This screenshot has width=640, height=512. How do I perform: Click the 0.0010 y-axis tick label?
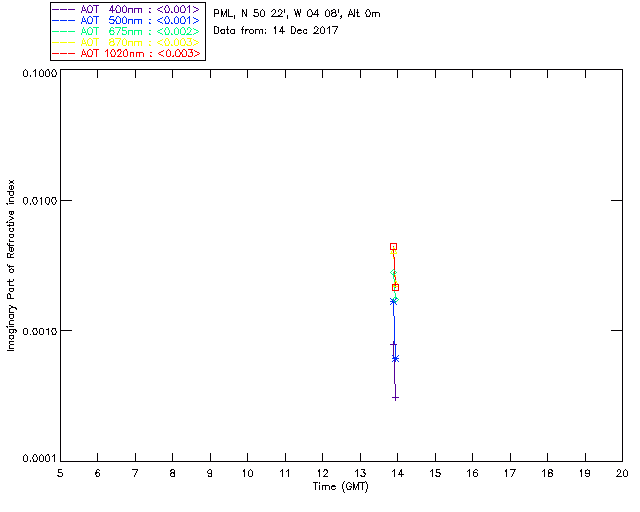tap(39, 331)
